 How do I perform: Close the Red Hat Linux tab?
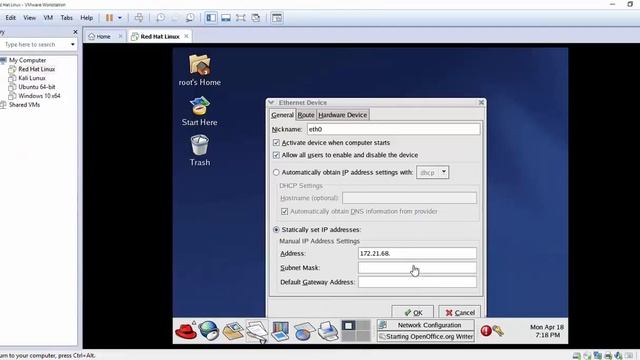coord(186,36)
